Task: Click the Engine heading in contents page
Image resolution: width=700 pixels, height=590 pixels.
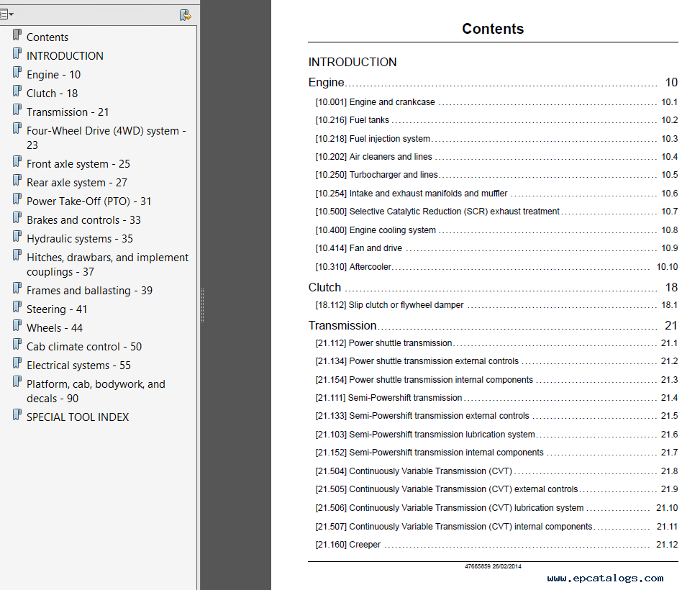Action: point(326,83)
